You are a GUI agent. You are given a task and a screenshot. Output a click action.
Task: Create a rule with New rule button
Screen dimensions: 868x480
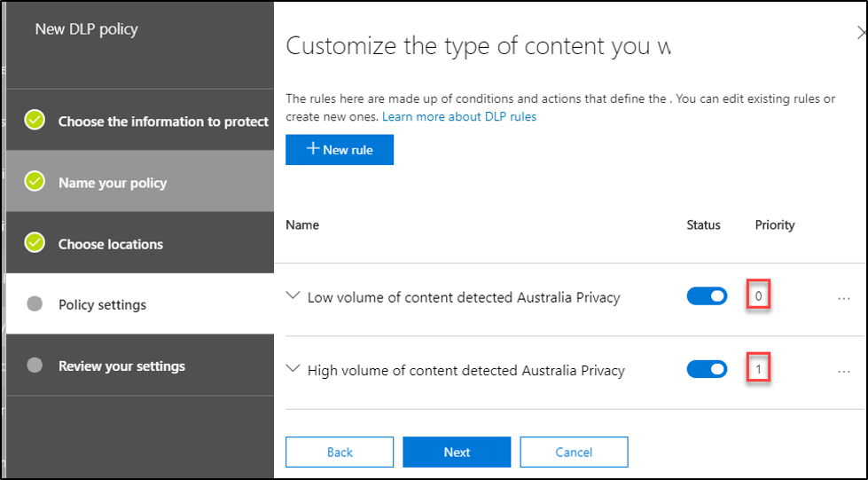(340, 150)
